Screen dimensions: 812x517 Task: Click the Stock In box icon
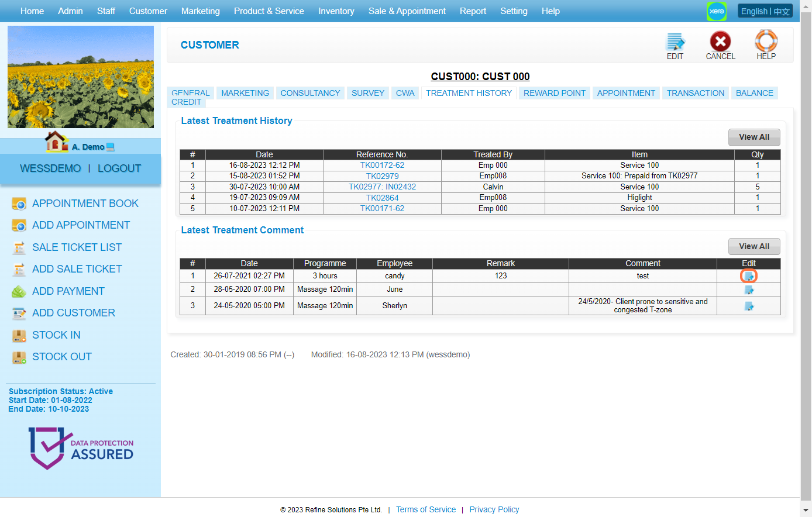click(x=19, y=335)
